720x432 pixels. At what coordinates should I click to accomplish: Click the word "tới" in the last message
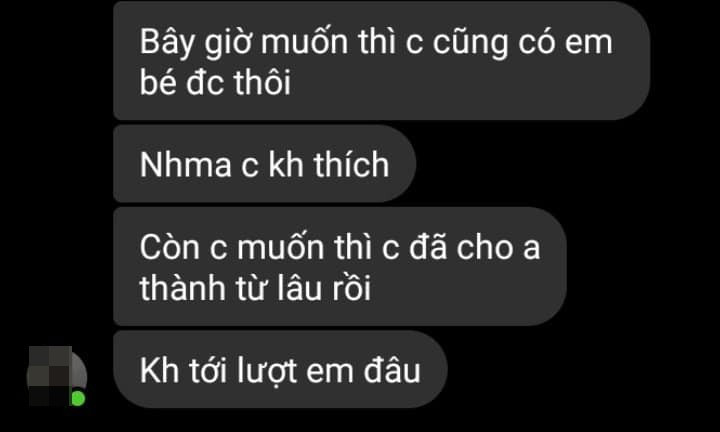[208, 370]
